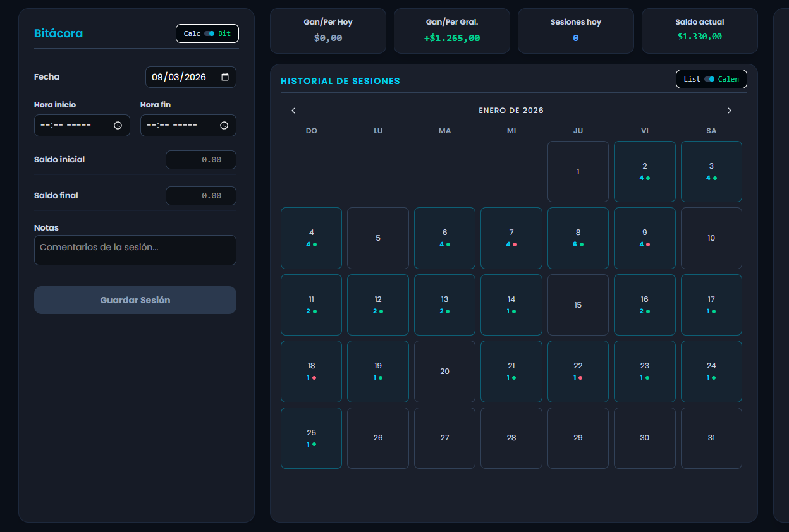Click the +$1.265,00 general profit value
789x532 pixels.
coord(452,38)
